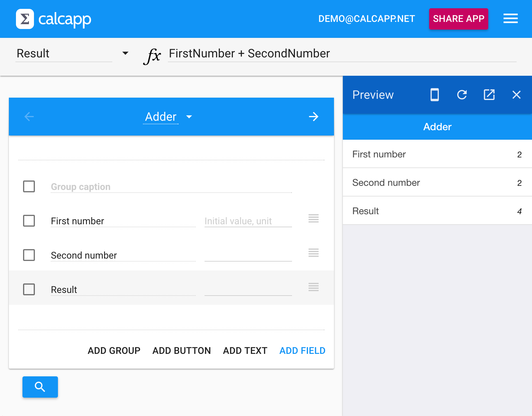Toggle phone device preview icon
This screenshot has width=532, height=416.
tap(434, 95)
